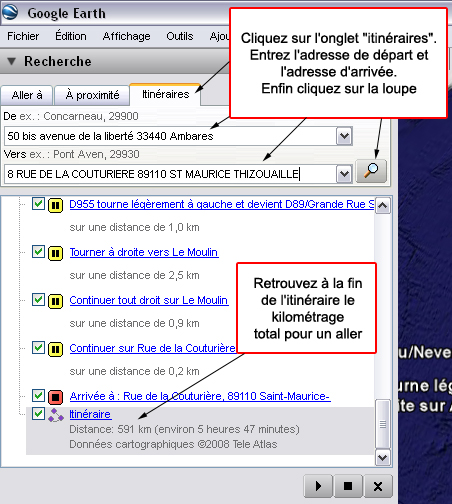
Task: Click the red arrival stop icon
Action: (56, 397)
